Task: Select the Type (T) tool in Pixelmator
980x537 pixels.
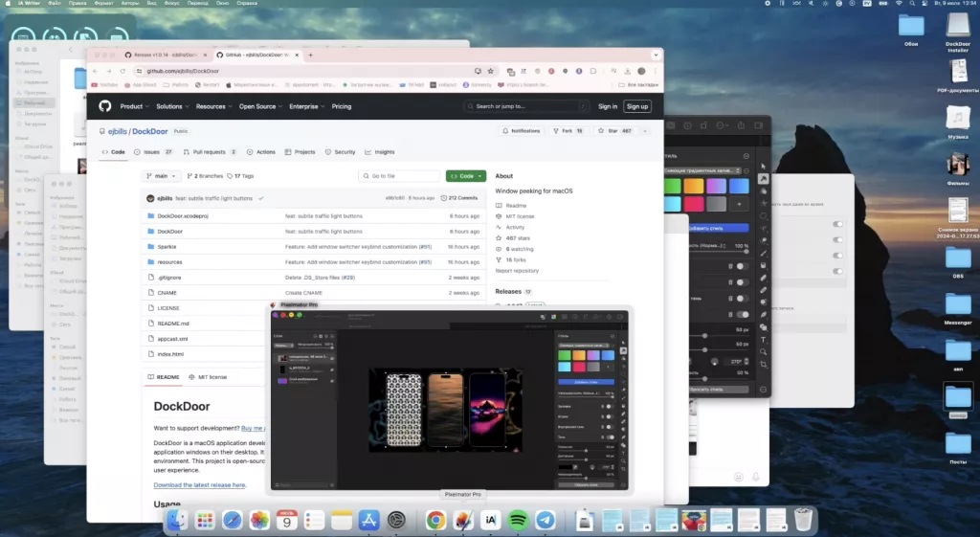Action: tap(763, 340)
